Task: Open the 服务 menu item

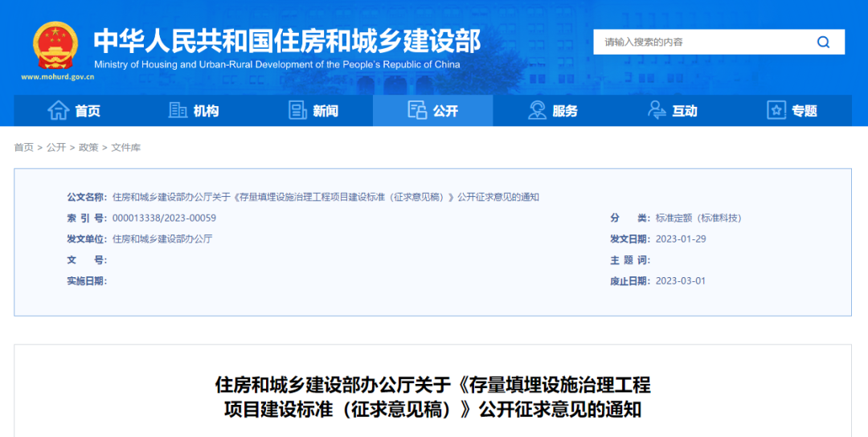Action: click(565, 112)
